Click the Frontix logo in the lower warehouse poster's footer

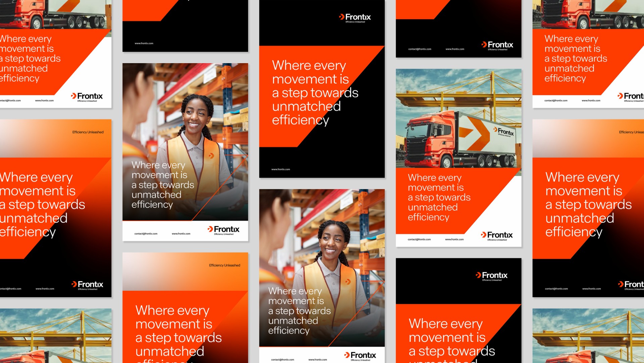pyautogui.click(x=360, y=356)
